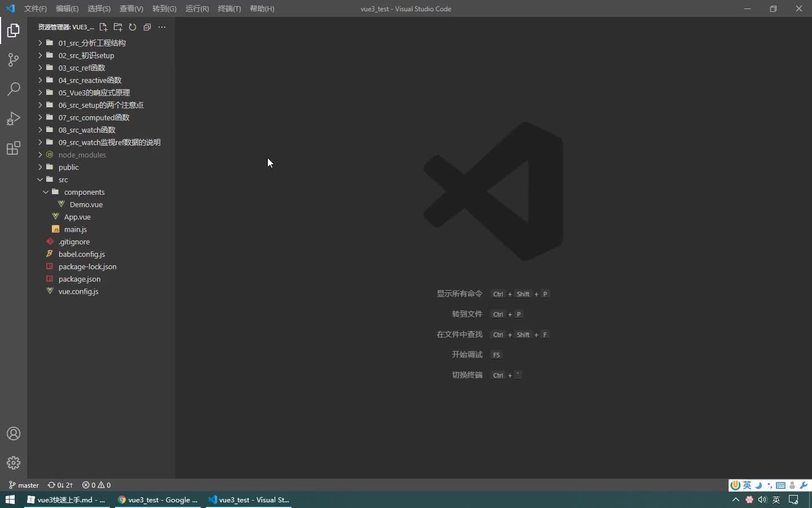Expand the 03_src_ref函数 folder
This screenshot has height=508, width=812.
pos(82,68)
